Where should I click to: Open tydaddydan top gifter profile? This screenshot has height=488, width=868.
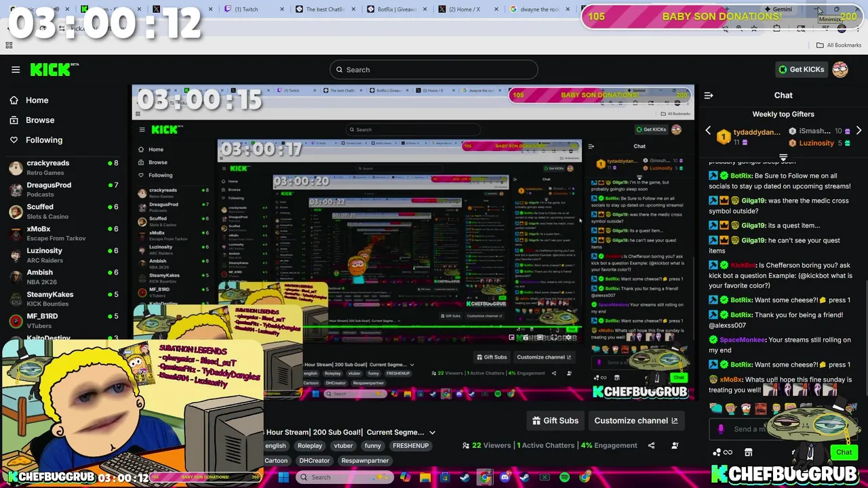click(x=750, y=136)
